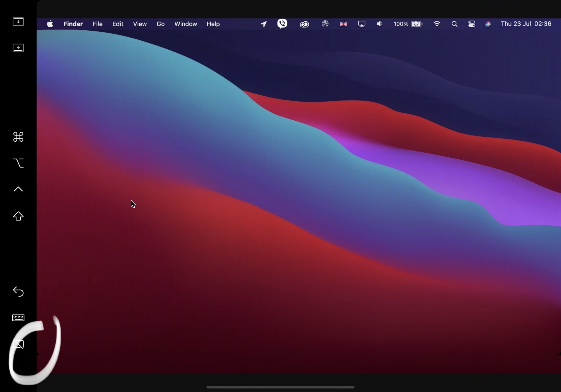Click the show menu bar sidebar icon
Viewport: 561px width, 392px height.
[x=18, y=22]
